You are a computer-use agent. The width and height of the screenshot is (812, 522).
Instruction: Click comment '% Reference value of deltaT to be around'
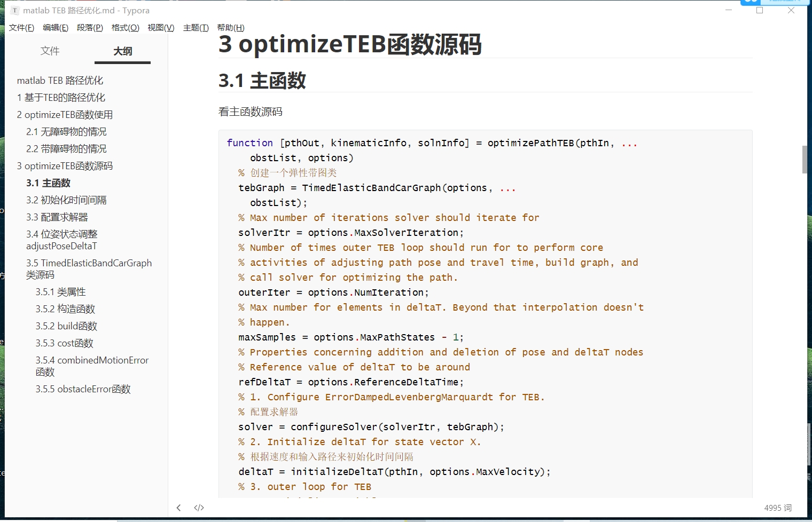tap(354, 367)
